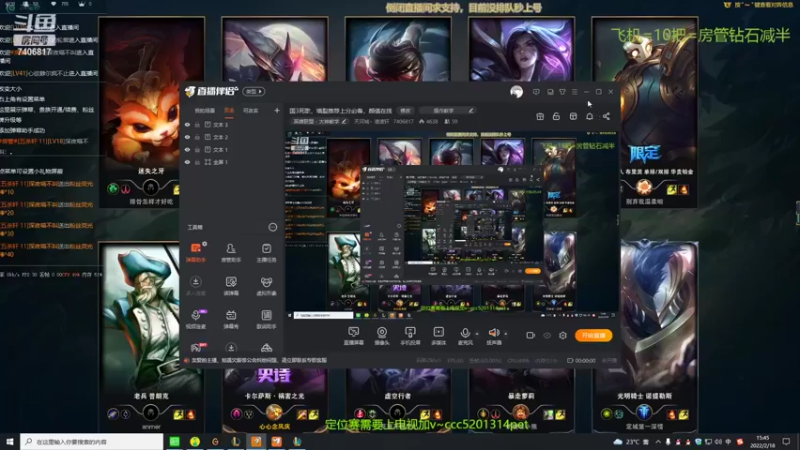This screenshot has height=450, width=800.
Task: Open the 虚拟形象 tool
Action: 266,286
